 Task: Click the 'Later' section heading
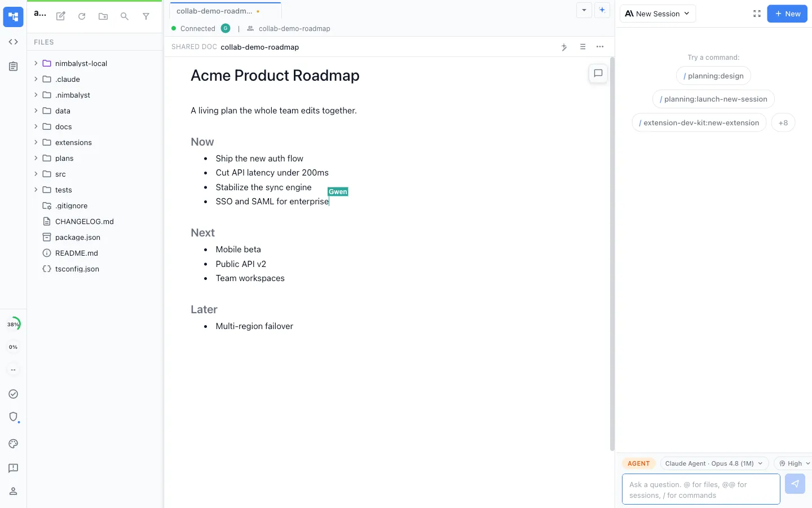pos(204,309)
